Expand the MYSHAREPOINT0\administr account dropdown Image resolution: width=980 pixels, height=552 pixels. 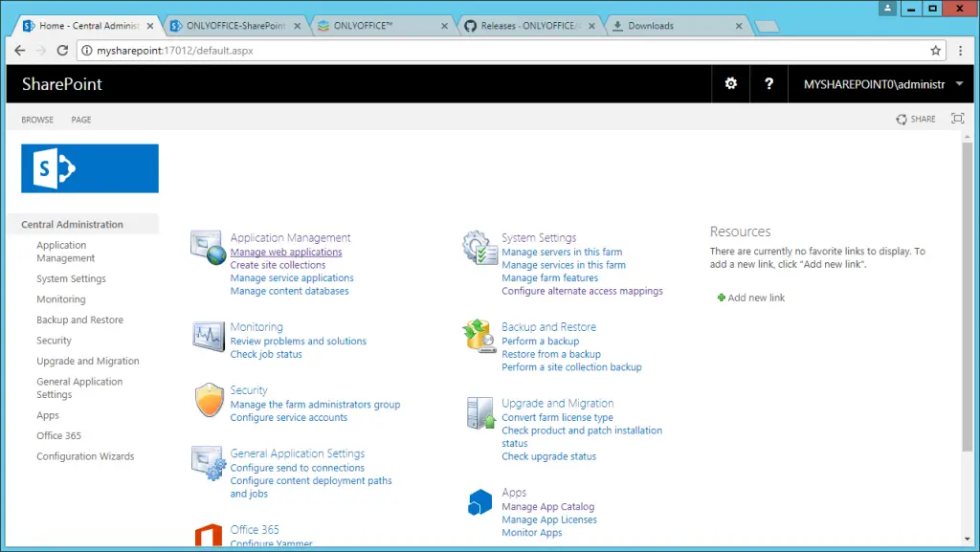959,83
